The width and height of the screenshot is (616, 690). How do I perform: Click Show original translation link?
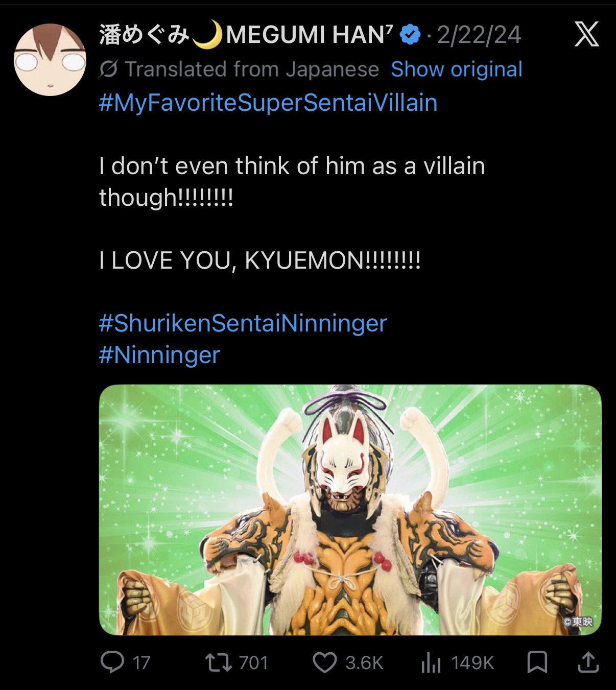pos(457,69)
